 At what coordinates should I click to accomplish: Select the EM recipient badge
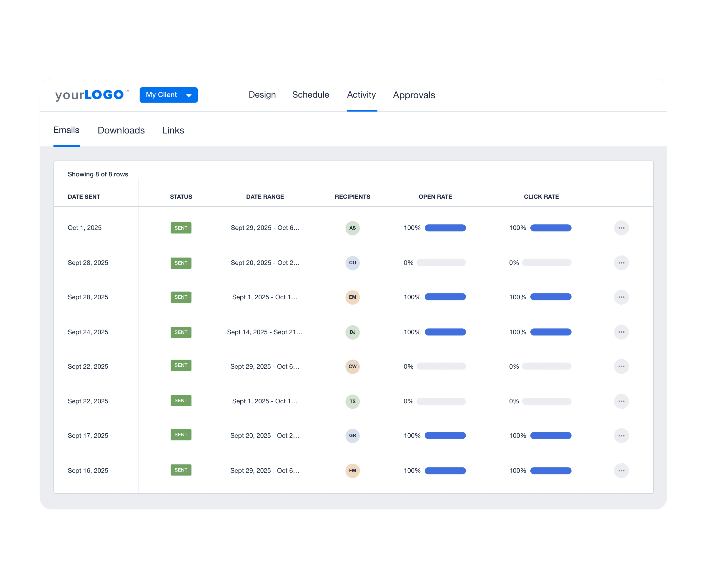point(352,297)
